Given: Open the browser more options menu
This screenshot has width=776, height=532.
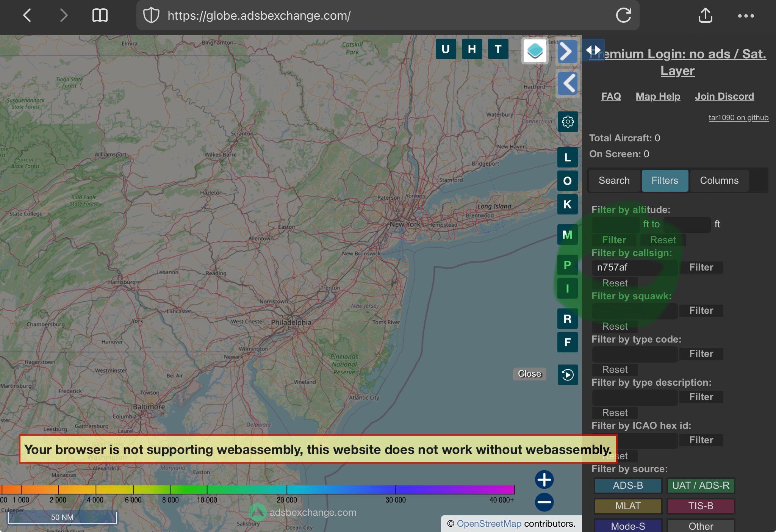Looking at the screenshot, I should click(x=746, y=16).
